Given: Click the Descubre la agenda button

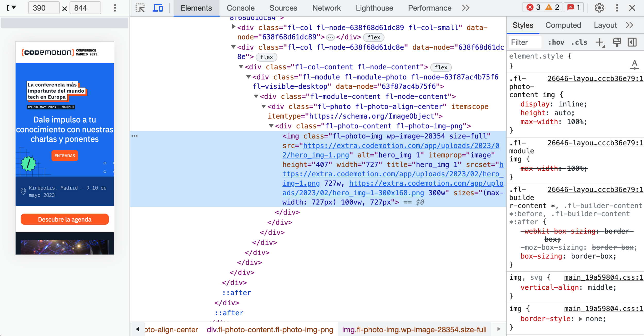Looking at the screenshot, I should click(x=65, y=219).
